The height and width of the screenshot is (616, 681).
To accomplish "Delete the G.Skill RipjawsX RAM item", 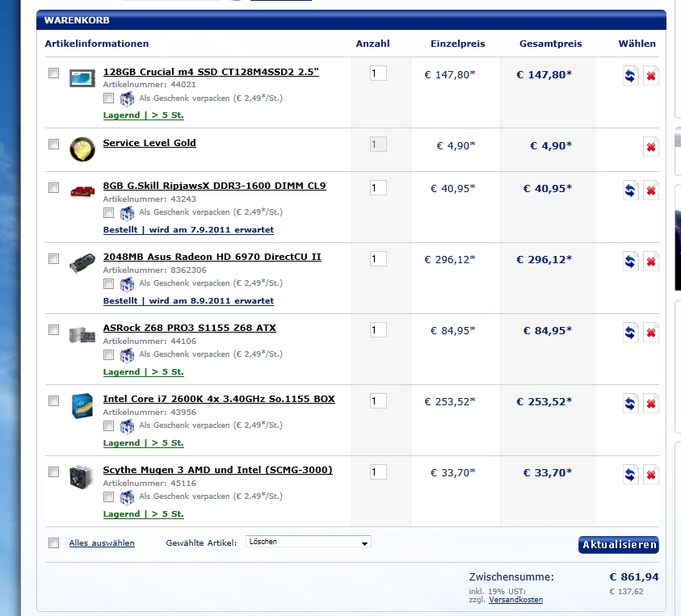I will click(650, 191).
